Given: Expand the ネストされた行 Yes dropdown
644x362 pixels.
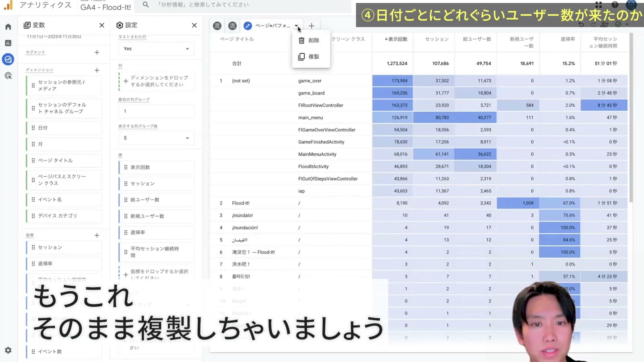Looking at the screenshot, I should tap(156, 49).
